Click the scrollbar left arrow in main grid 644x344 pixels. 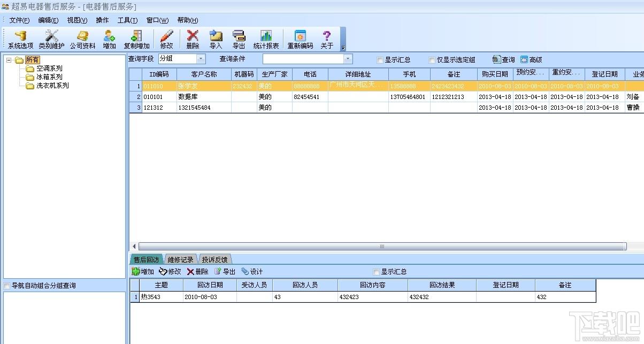pyautogui.click(x=133, y=247)
